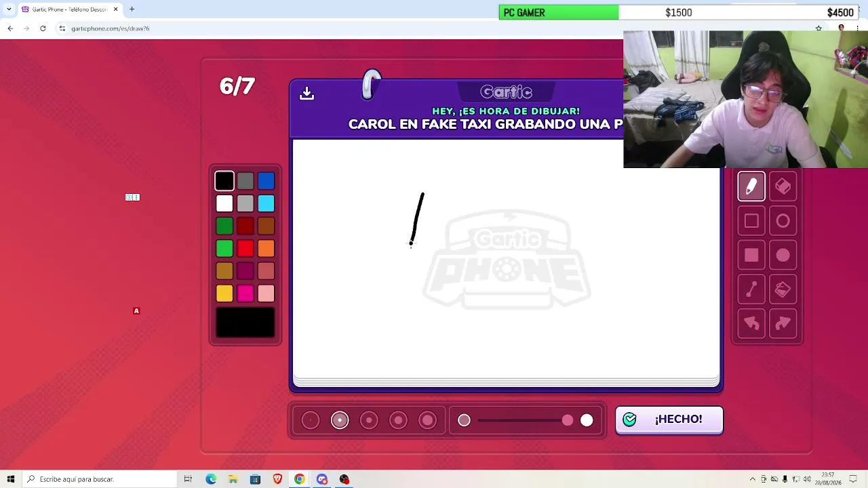The width and height of the screenshot is (868, 488).
Task: Click on the white drawing canvas
Action: (506, 259)
